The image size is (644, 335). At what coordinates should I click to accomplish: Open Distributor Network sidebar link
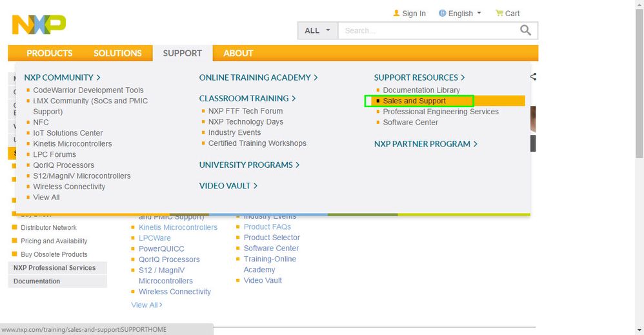[48, 227]
